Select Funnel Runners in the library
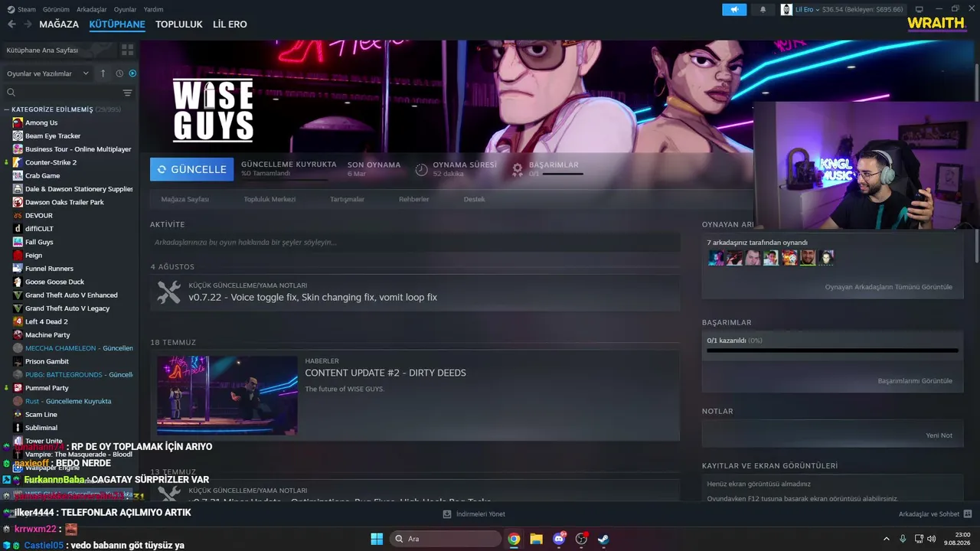 [x=49, y=269]
